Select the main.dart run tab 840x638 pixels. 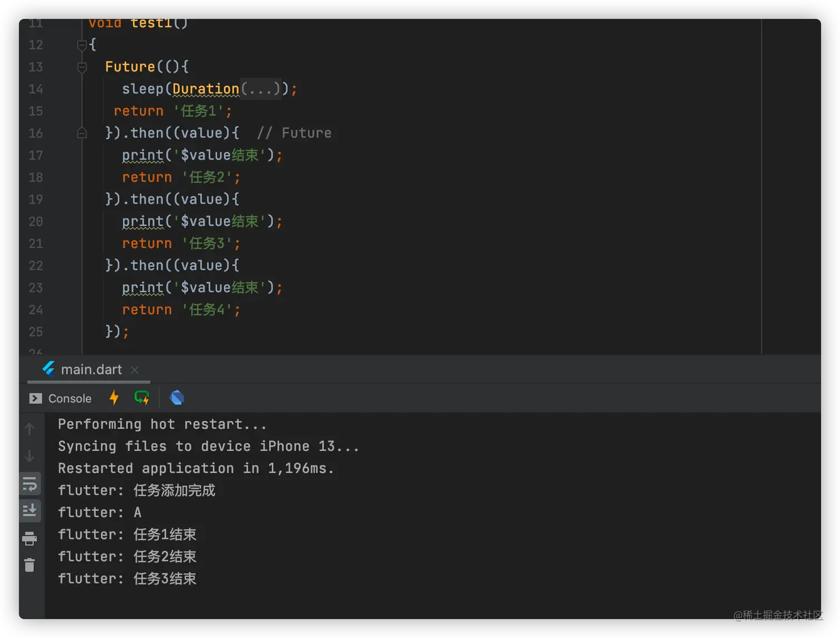[91, 369]
